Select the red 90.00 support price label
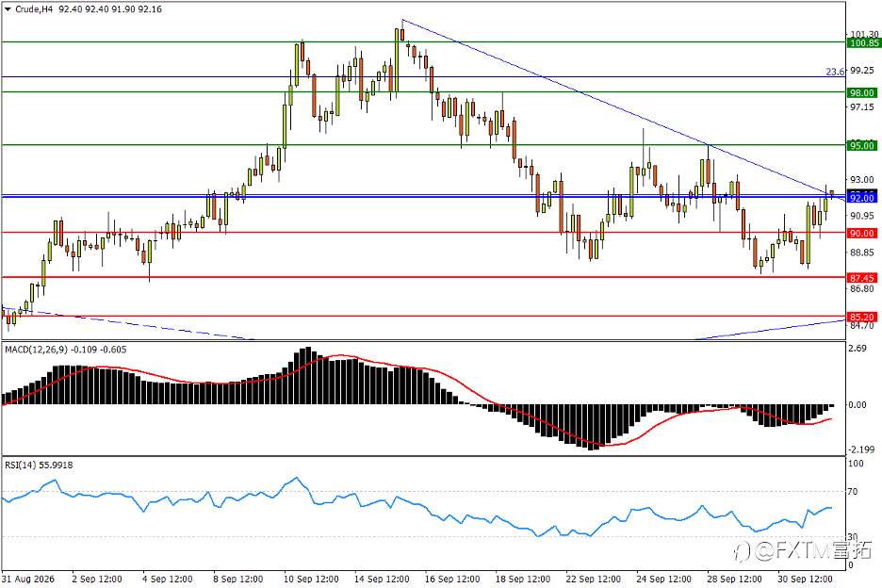 pyautogui.click(x=863, y=233)
